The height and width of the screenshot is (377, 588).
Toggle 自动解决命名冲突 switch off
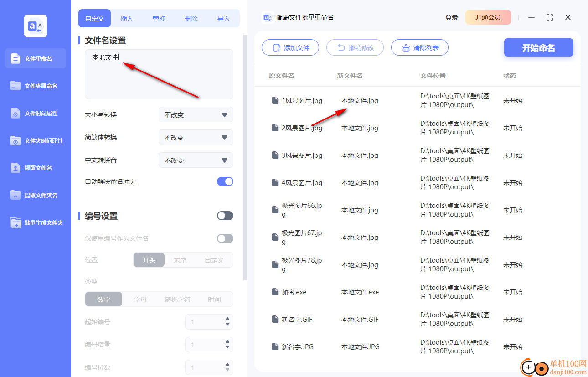pyautogui.click(x=225, y=181)
